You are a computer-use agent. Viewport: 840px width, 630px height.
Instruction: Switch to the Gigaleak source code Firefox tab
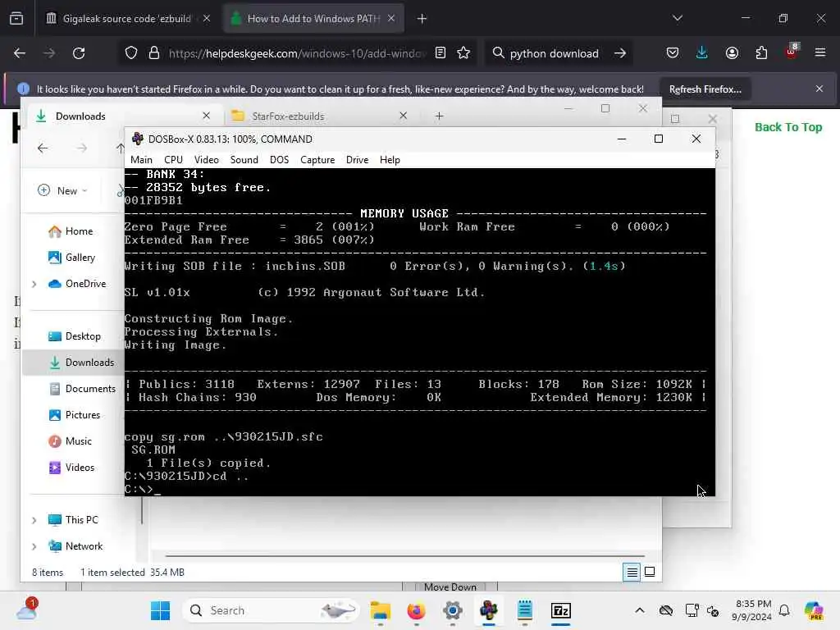127,19
